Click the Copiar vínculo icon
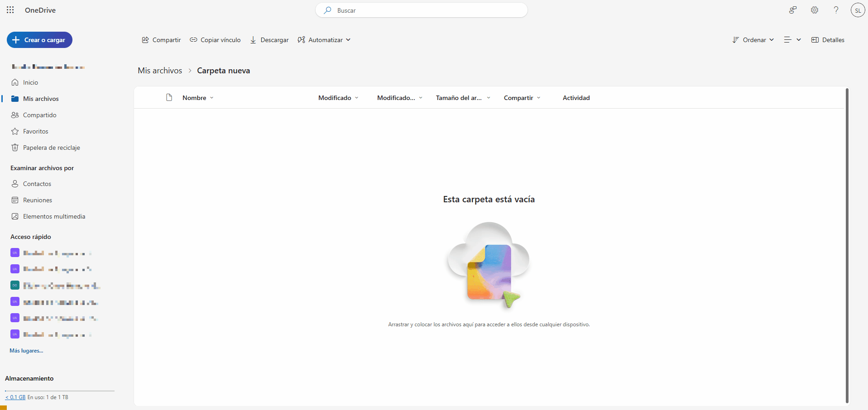Viewport: 868px width, 410px height. click(194, 40)
